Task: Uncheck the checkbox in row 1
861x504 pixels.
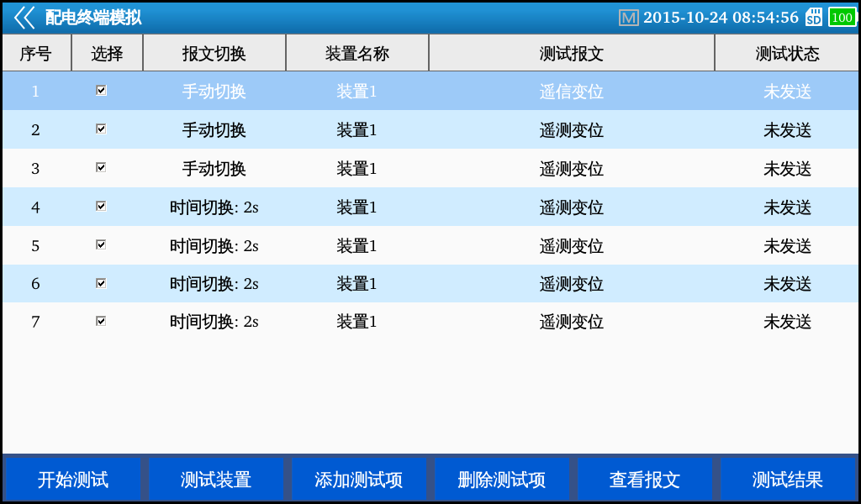Action: click(102, 91)
